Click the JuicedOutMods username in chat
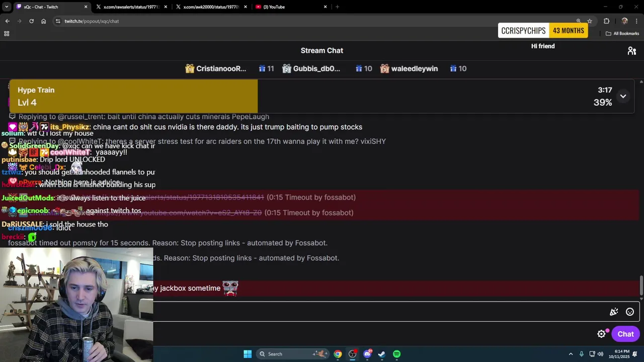Image resolution: width=644 pixels, height=362 pixels. pyautogui.click(x=28, y=198)
